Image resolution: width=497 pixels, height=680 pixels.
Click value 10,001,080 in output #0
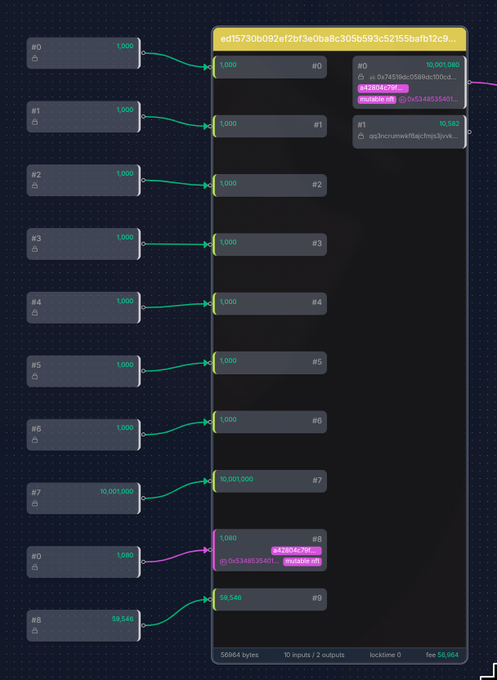(442, 65)
